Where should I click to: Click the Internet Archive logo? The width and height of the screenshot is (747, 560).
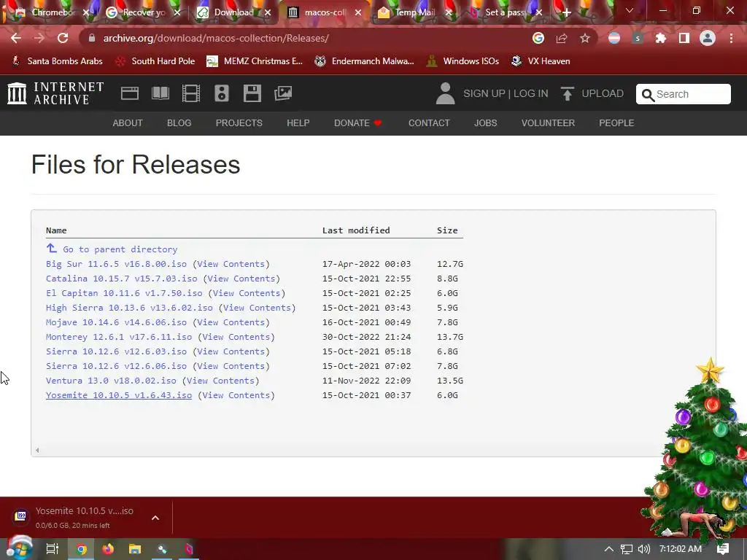point(55,93)
